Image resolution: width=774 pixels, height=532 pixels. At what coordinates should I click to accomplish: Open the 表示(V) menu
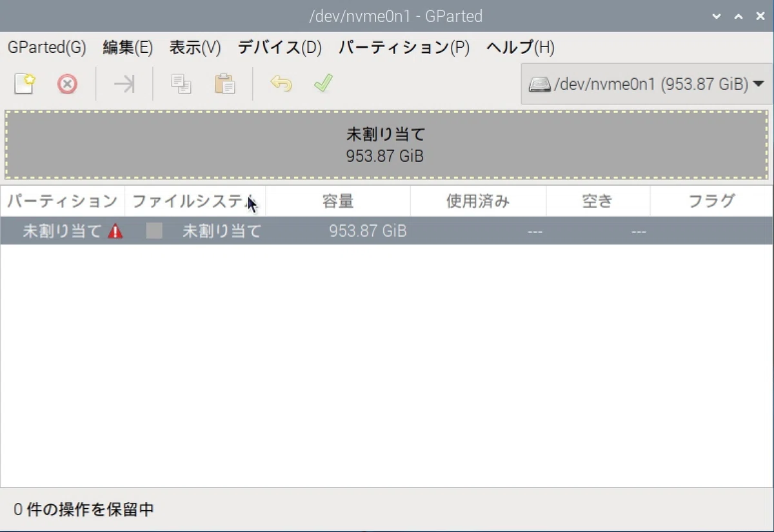pyautogui.click(x=195, y=48)
